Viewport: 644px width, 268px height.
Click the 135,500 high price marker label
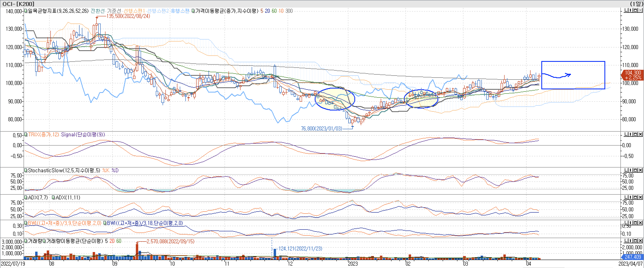point(128,16)
